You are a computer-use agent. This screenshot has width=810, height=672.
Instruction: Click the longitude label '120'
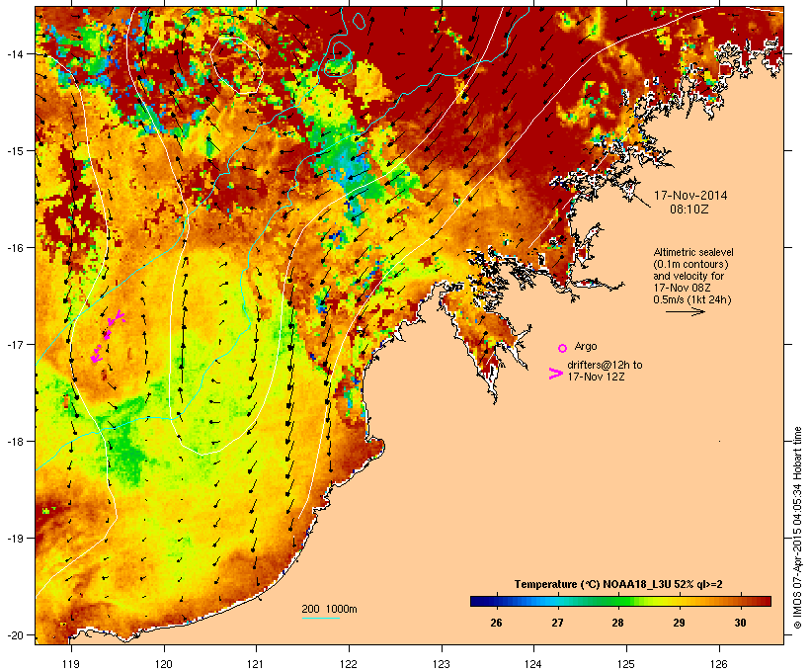(x=164, y=664)
